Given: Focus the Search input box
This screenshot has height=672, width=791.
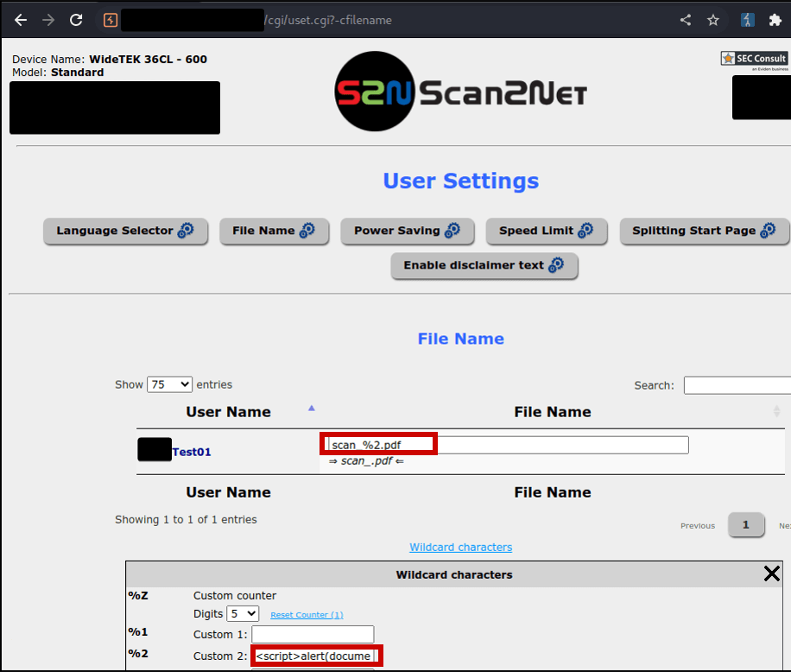Looking at the screenshot, I should pyautogui.click(x=737, y=385).
